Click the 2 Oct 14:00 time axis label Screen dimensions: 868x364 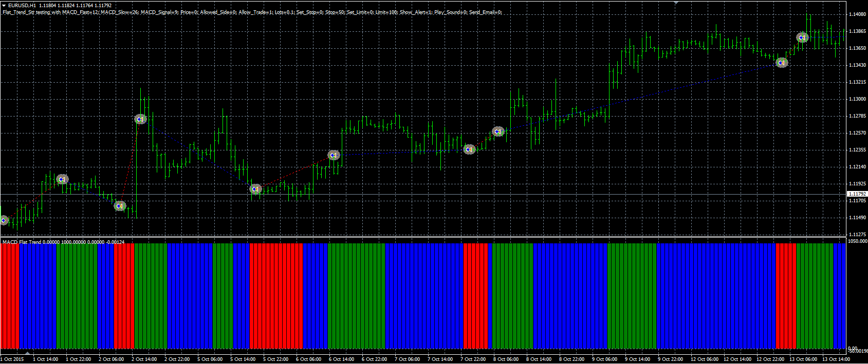[x=144, y=359]
